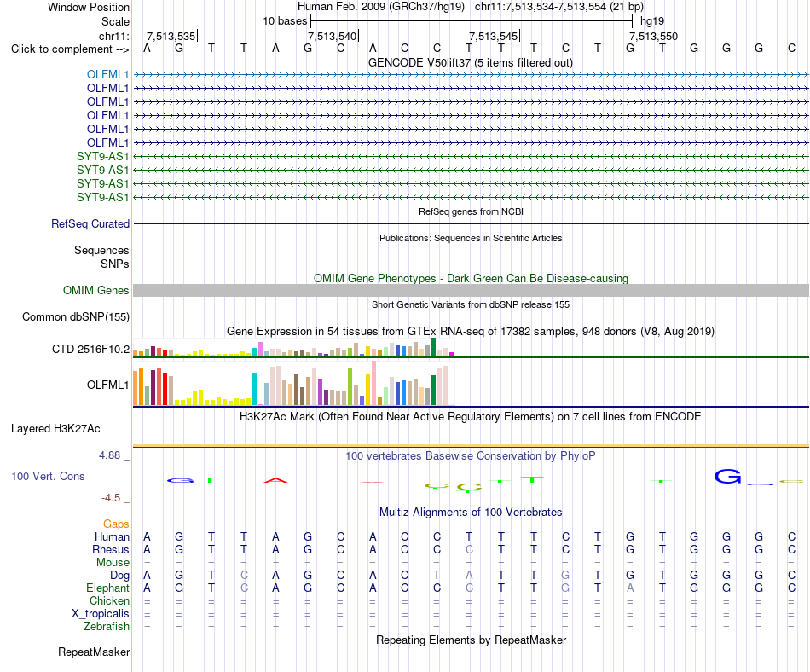Image resolution: width=810 pixels, height=672 pixels.
Task: Click the 4.88 upper conservation scale value
Action: coord(109,455)
